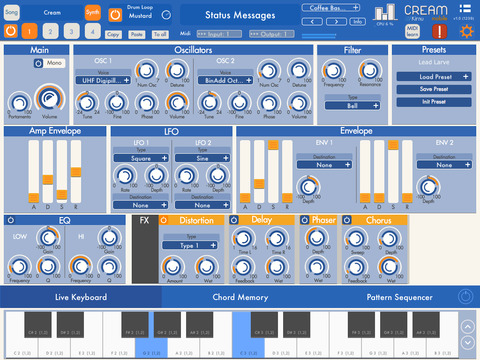Expand the Filter Type Bell dropdown
This screenshot has width=480, height=360.
click(x=352, y=106)
